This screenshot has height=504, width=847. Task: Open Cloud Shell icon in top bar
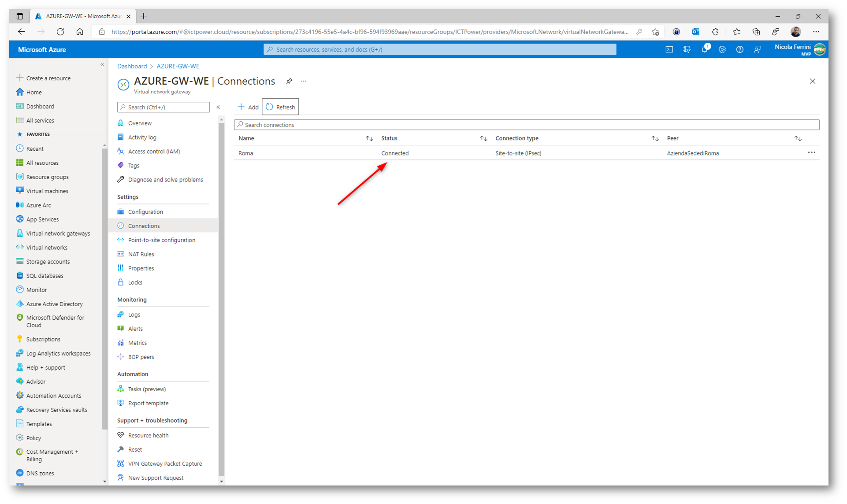(669, 50)
